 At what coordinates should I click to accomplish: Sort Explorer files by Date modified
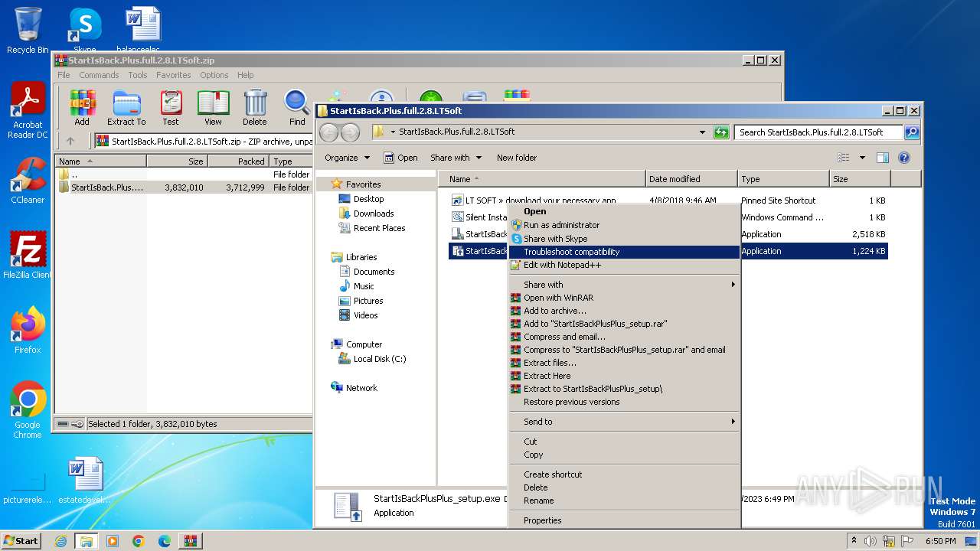(x=691, y=179)
